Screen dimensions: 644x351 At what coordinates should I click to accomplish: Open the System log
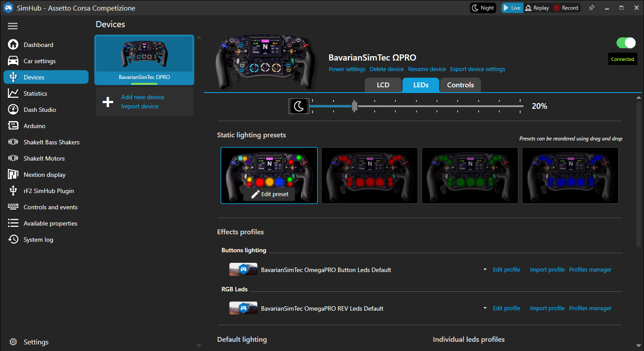38,240
